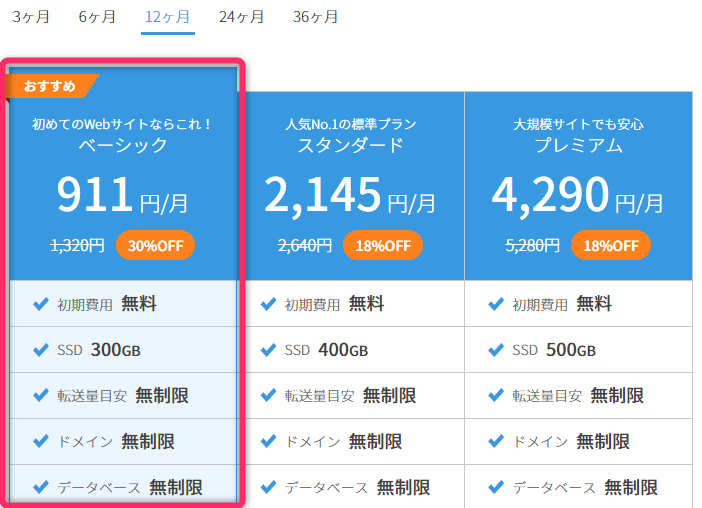This screenshot has width=702, height=508.
Task: Click the スタンダード plan name
Action: [351, 145]
